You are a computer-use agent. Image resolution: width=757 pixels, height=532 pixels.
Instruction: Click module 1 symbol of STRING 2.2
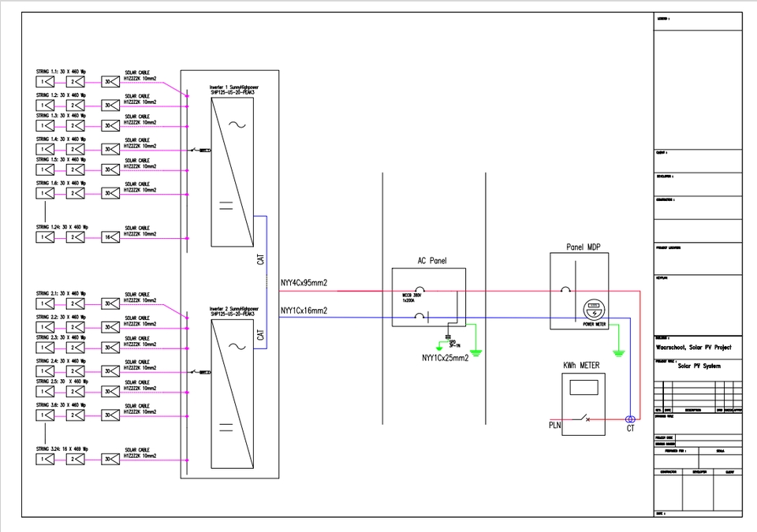(45, 327)
